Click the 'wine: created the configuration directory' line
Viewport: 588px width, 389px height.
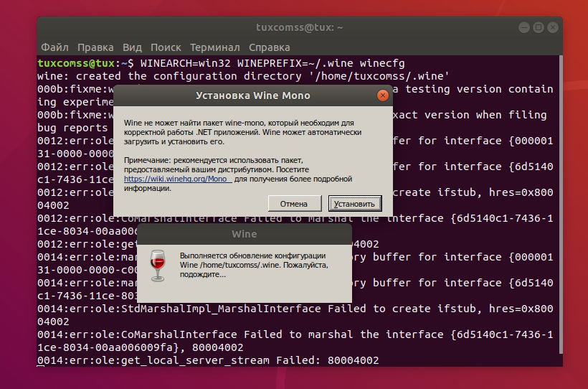coord(243,76)
